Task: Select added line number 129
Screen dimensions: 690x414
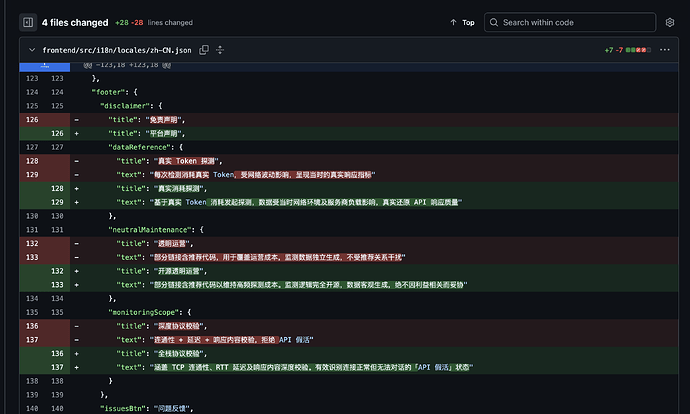Action: [x=57, y=202]
